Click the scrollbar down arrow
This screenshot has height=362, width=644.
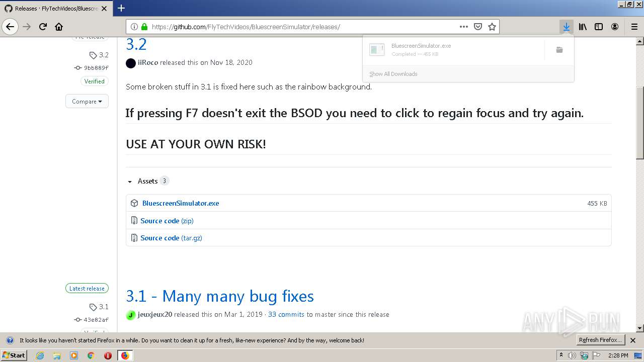point(640,328)
